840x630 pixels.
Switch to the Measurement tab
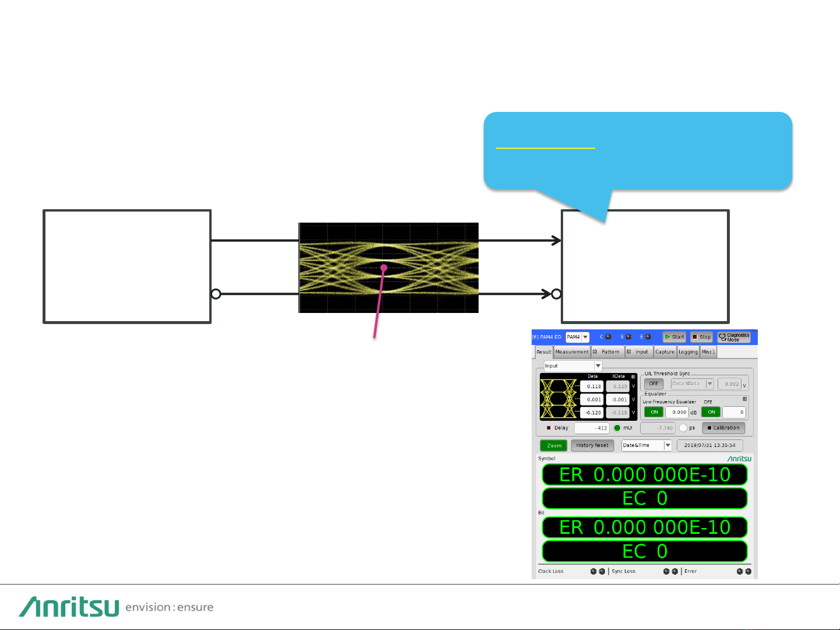pos(572,352)
